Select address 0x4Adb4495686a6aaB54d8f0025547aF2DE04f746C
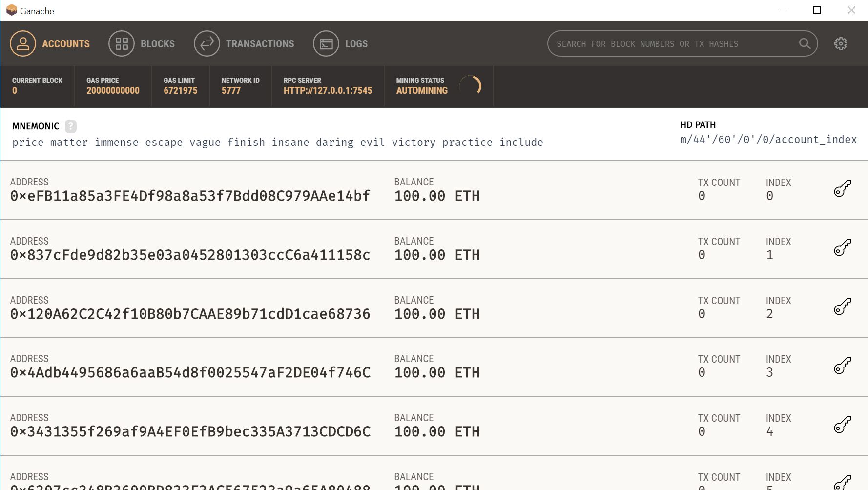 pyautogui.click(x=190, y=373)
